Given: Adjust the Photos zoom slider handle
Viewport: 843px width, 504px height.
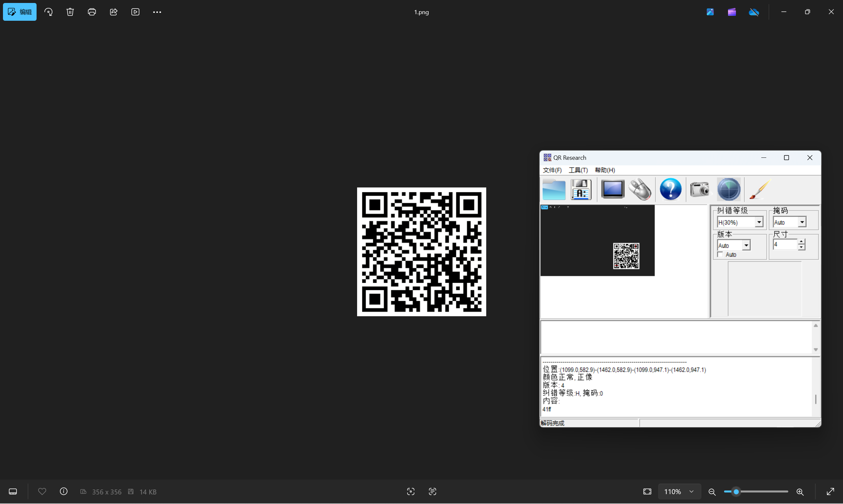Looking at the screenshot, I should pos(736,491).
